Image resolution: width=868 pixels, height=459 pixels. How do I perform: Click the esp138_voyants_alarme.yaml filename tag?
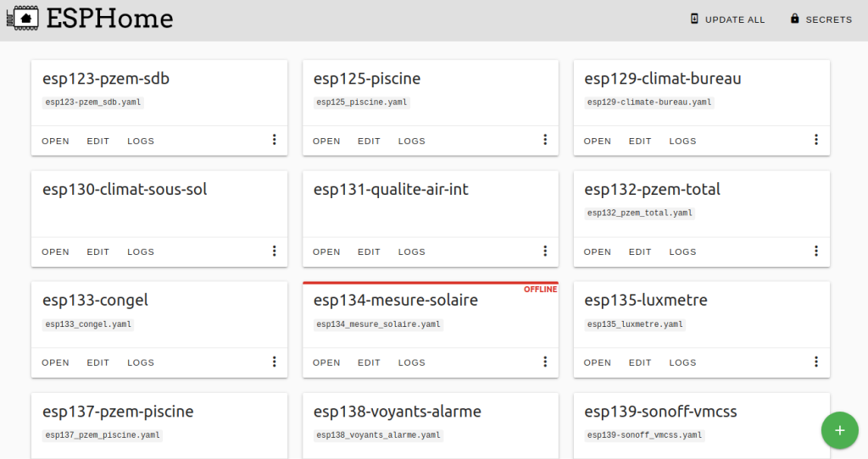[379, 435]
